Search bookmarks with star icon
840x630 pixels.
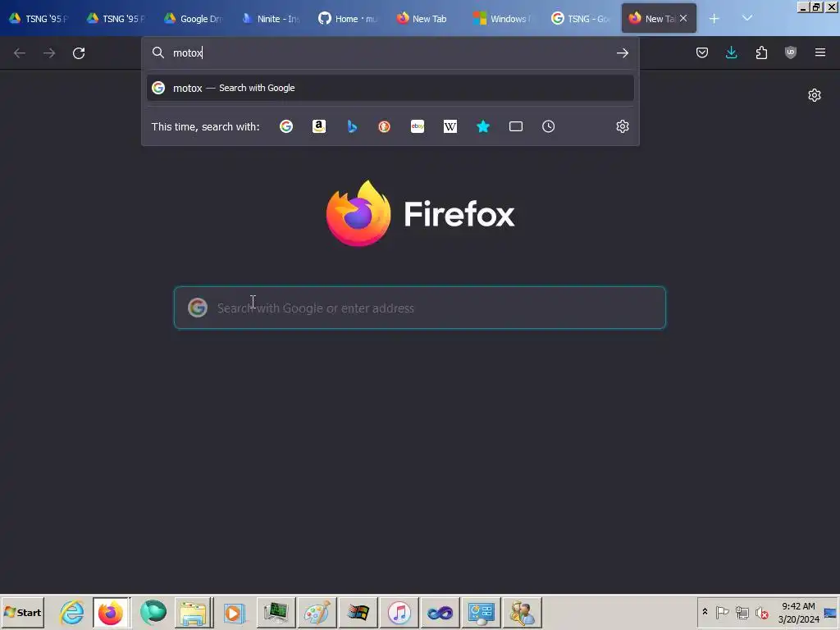pyautogui.click(x=482, y=126)
